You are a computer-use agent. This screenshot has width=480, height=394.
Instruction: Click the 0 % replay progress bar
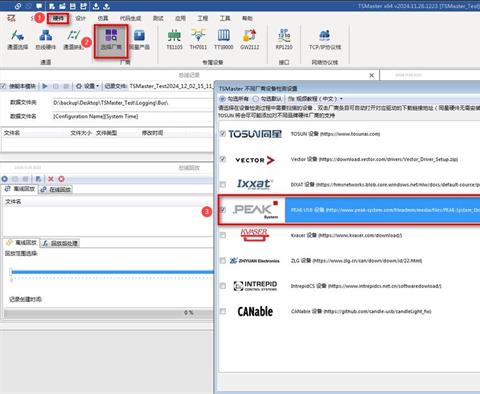point(108,313)
